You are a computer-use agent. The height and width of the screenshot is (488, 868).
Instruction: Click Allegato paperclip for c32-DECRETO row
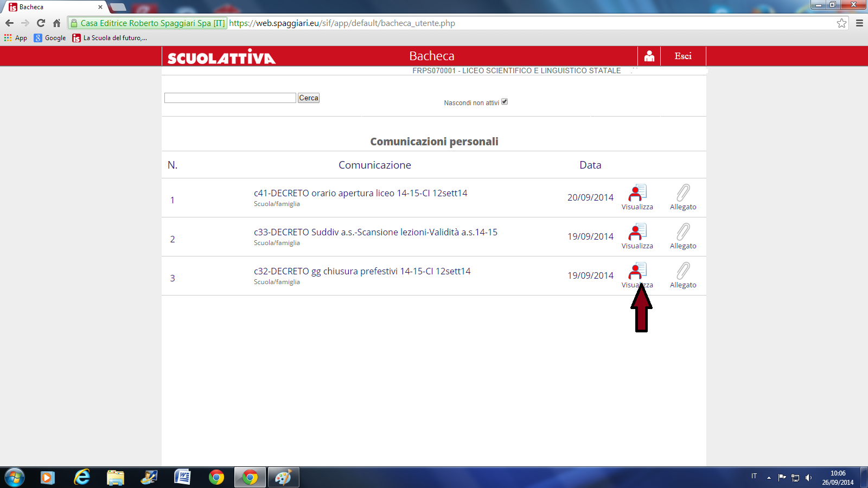683,271
